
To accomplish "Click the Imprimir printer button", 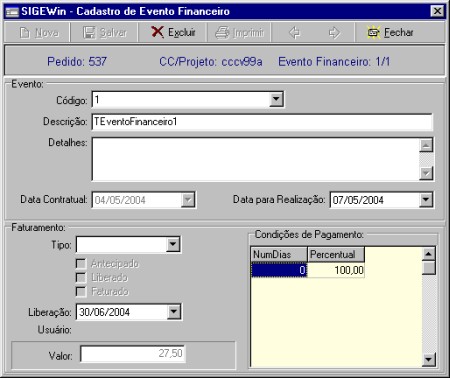I will (x=239, y=32).
